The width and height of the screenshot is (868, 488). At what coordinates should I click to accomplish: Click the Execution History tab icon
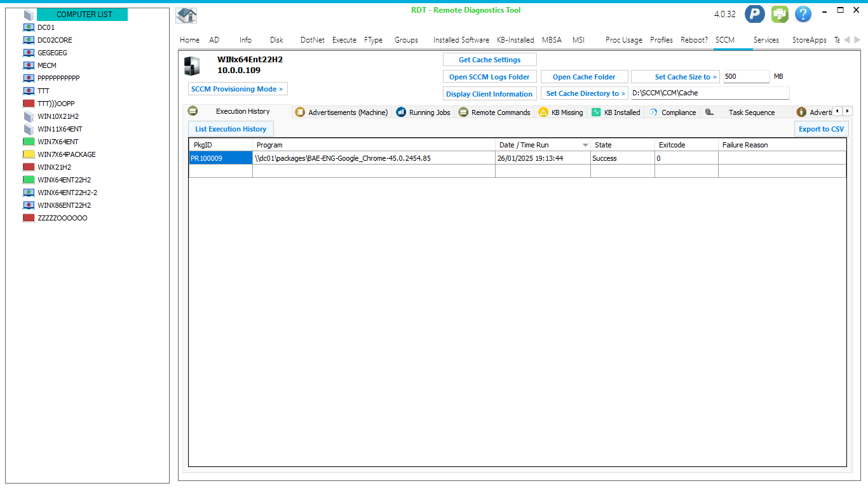[193, 111]
